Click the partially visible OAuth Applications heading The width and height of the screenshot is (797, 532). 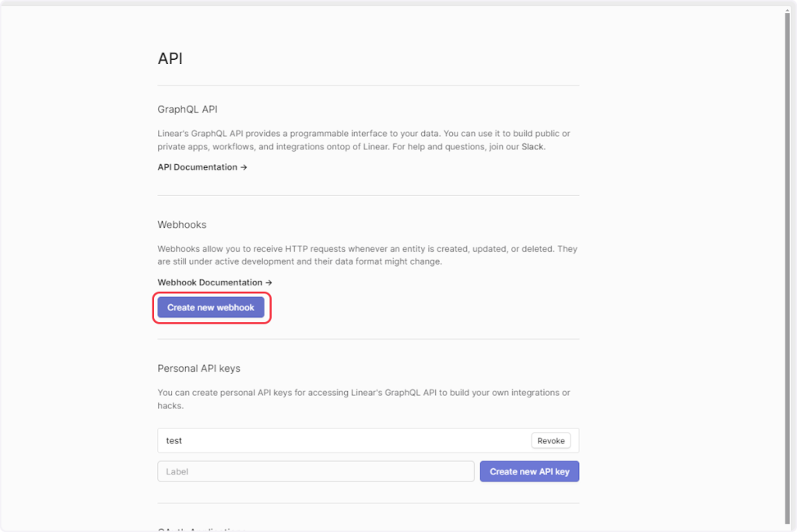[202, 529]
